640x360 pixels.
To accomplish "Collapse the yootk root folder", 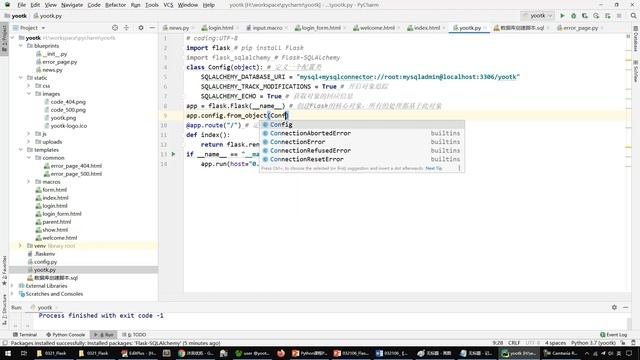I will point(13,38).
